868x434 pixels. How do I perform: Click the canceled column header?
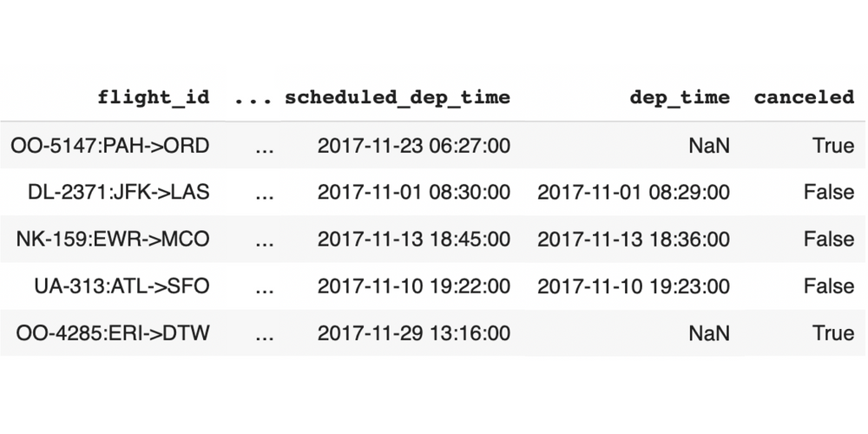click(804, 97)
